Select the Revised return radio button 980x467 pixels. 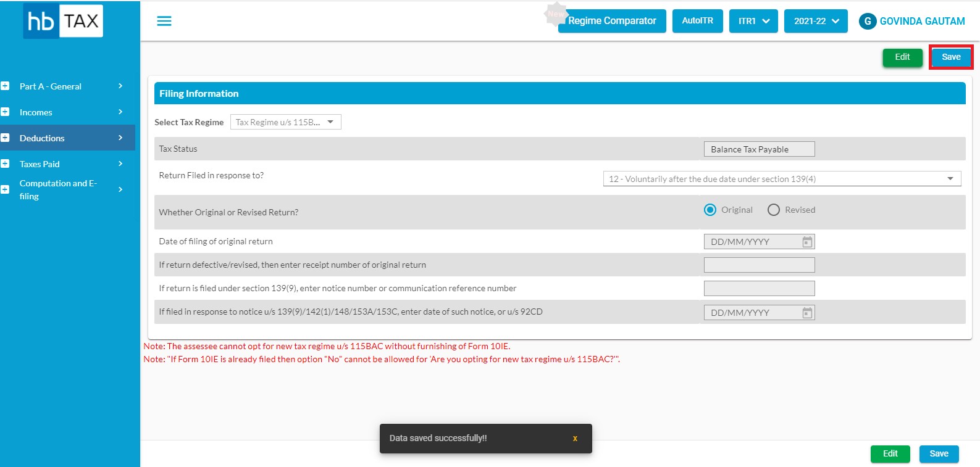774,210
